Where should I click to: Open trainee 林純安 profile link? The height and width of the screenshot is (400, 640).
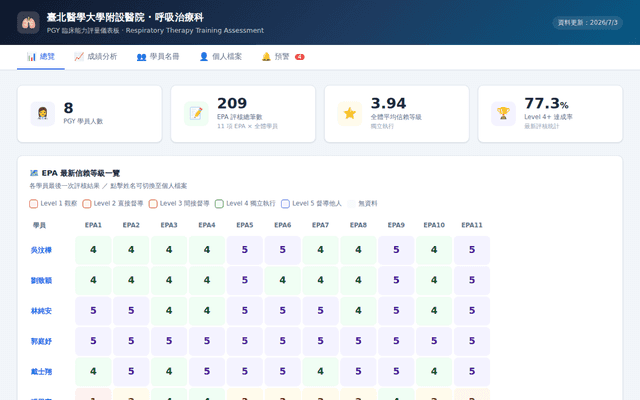(x=41, y=311)
